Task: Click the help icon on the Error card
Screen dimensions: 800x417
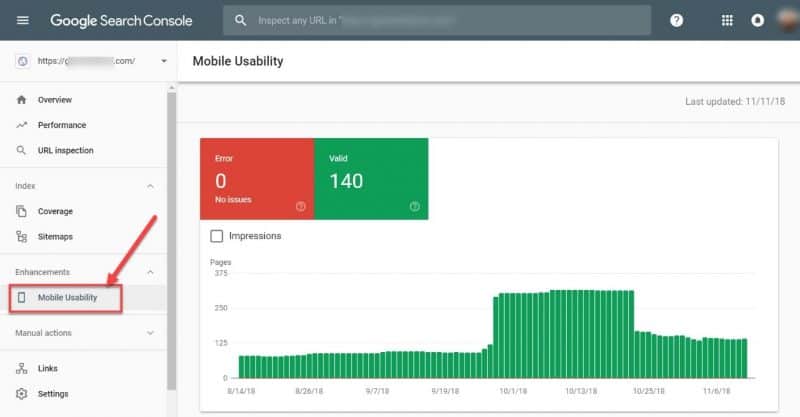Action: 301,206
